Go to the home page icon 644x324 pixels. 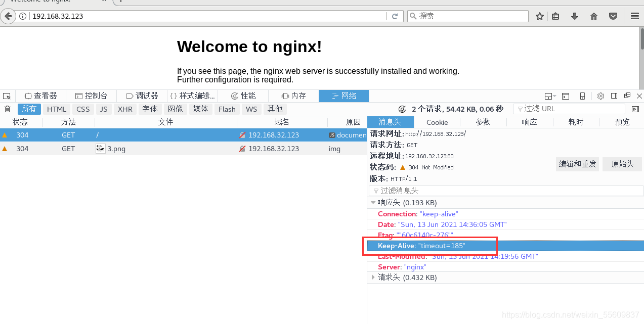click(x=594, y=16)
